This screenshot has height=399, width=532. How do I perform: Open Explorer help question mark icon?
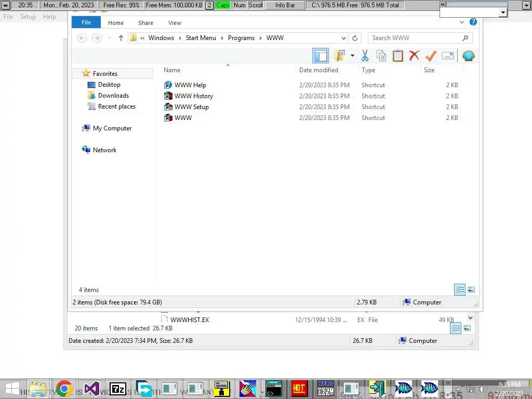(x=473, y=22)
